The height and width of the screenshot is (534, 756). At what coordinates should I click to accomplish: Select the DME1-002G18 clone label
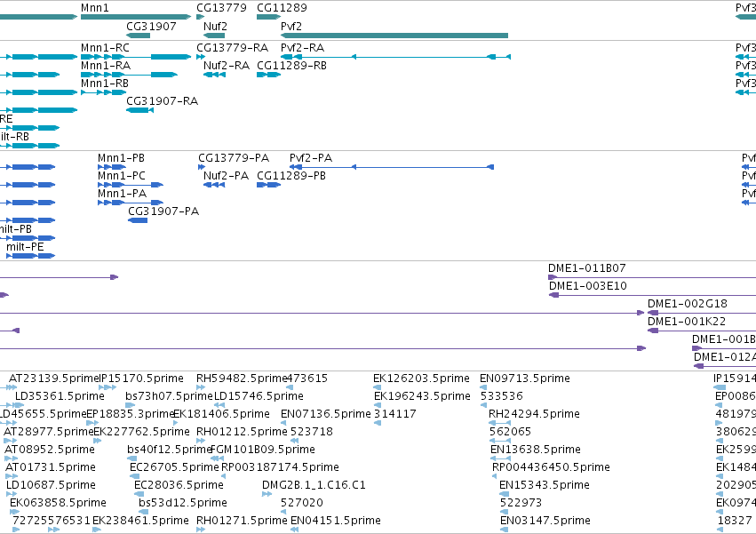(x=687, y=303)
